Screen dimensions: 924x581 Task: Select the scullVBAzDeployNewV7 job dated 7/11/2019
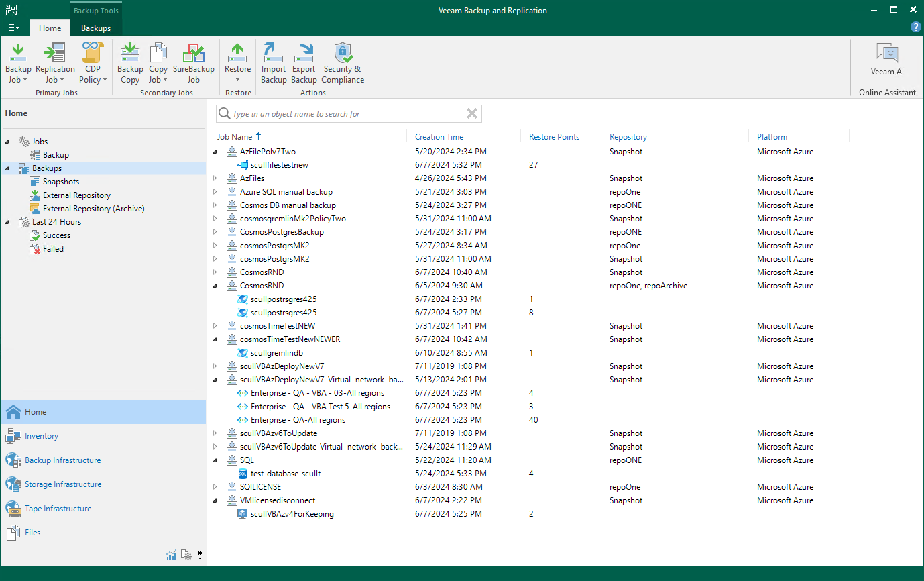point(282,366)
